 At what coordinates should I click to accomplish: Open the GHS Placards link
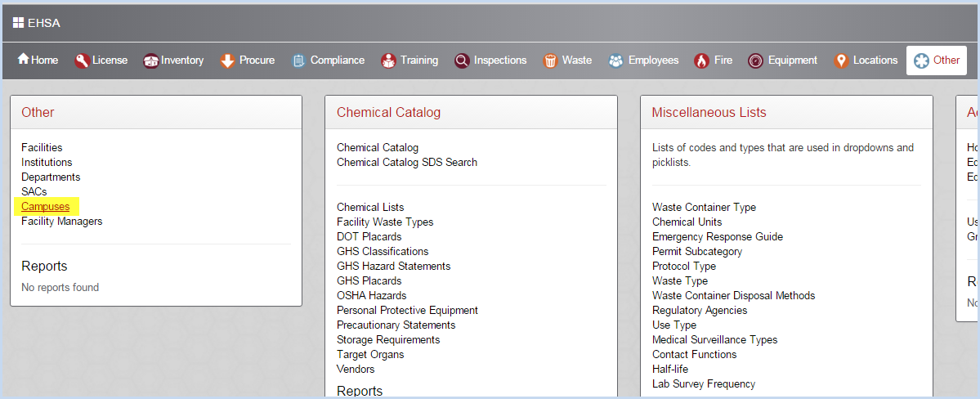[369, 280]
